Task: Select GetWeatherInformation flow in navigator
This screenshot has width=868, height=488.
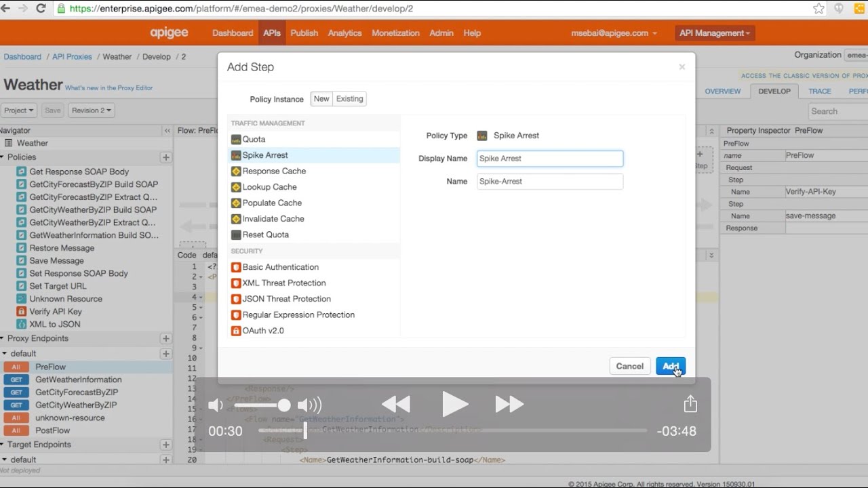Action: tap(79, 380)
